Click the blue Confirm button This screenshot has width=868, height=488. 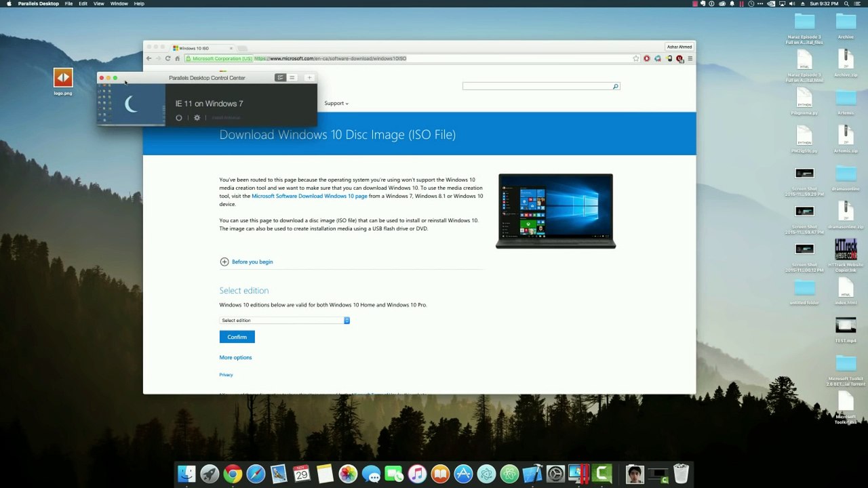tap(237, 337)
